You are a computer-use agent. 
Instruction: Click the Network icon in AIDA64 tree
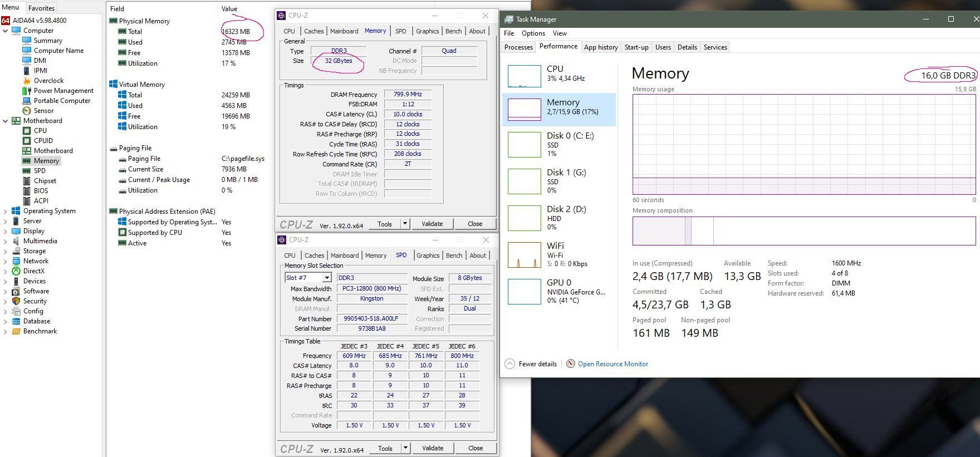coord(16,261)
